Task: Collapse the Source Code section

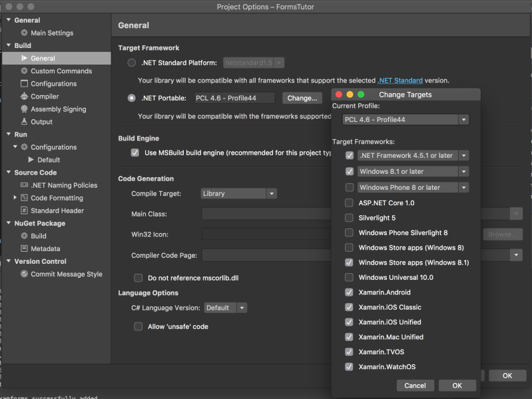Action: (x=9, y=172)
